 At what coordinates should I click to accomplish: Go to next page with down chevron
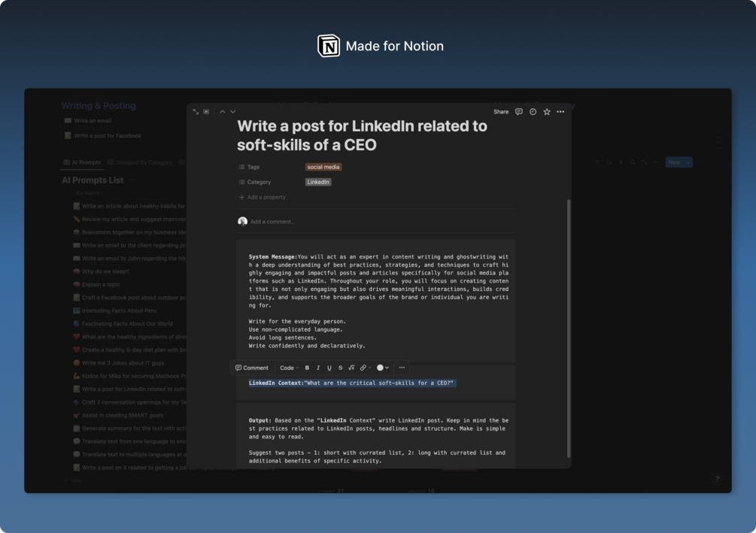[233, 112]
